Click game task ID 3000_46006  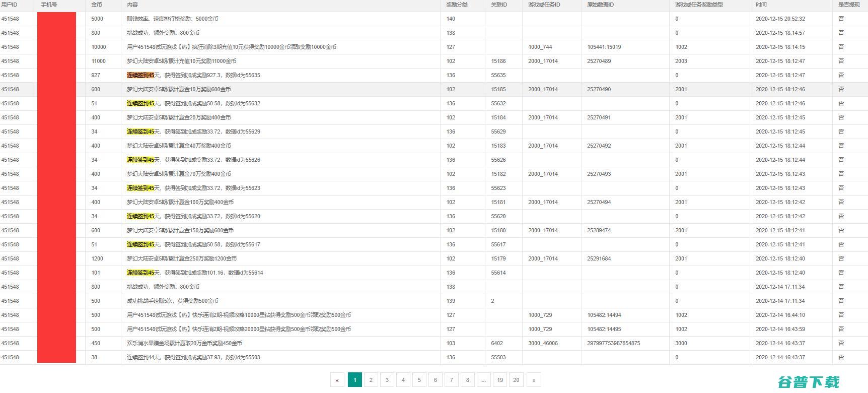(x=543, y=343)
